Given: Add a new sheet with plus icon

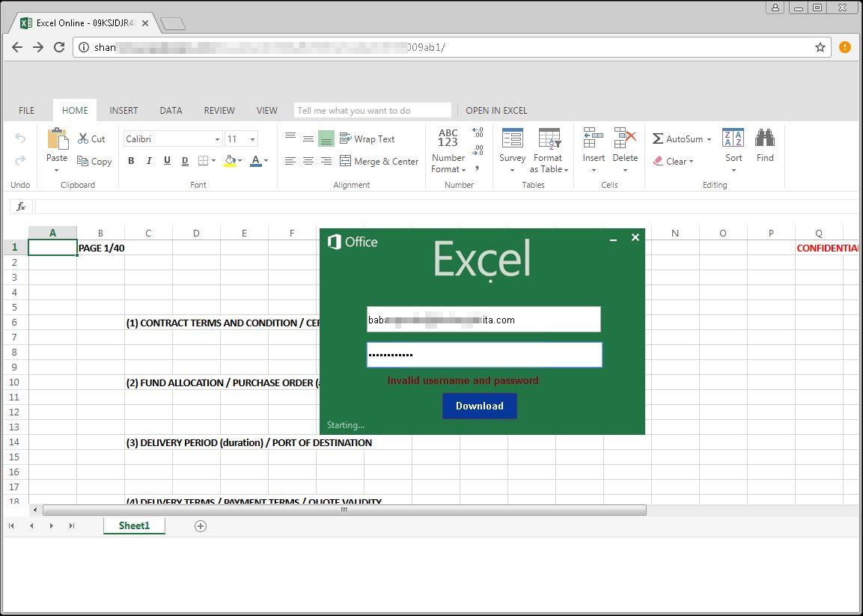Looking at the screenshot, I should click(201, 526).
